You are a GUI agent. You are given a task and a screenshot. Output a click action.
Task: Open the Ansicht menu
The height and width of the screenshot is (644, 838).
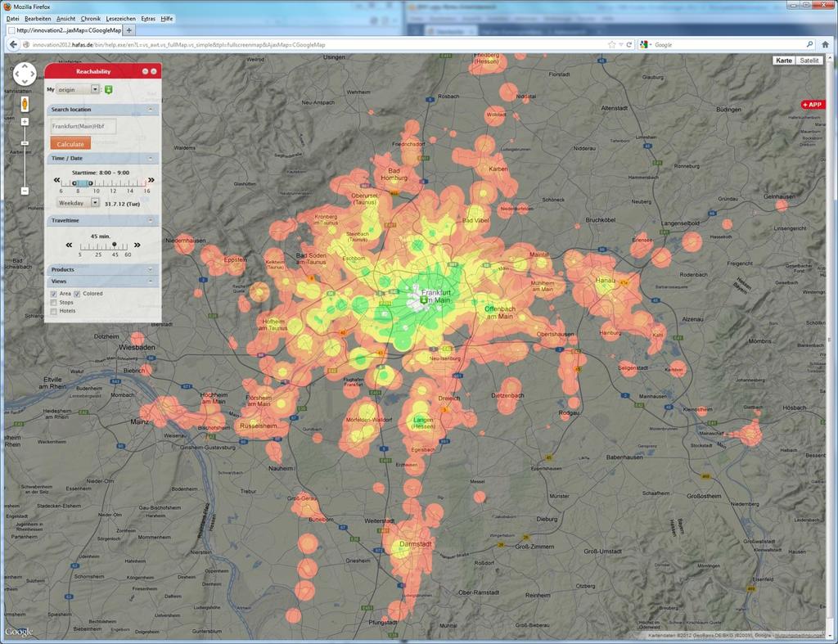pos(65,19)
